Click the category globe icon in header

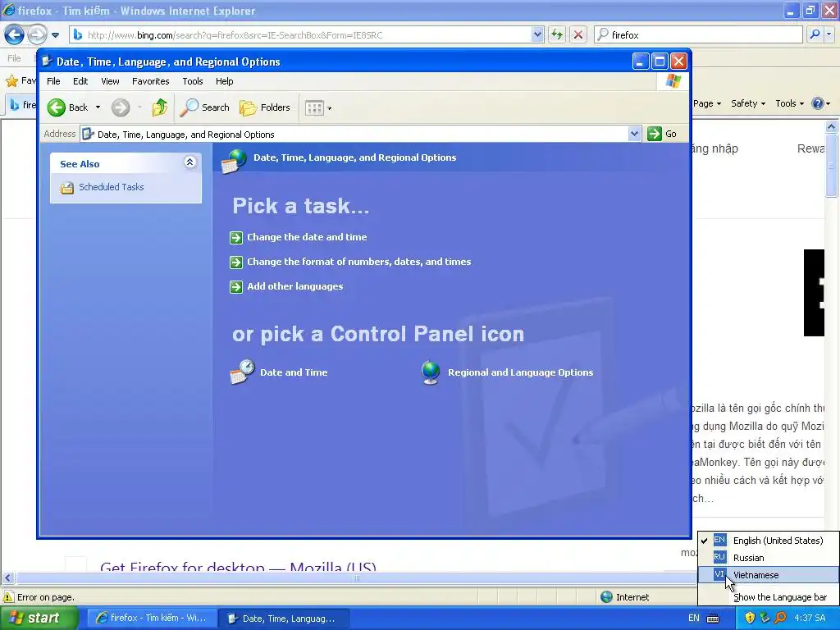234,161
